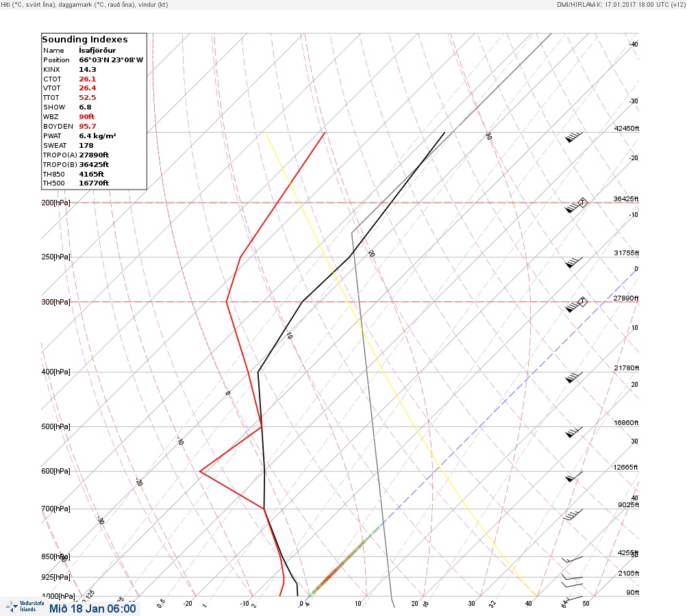This screenshot has height=616, width=687.
Task: Click the Sounding Indexes title
Action: (84, 40)
